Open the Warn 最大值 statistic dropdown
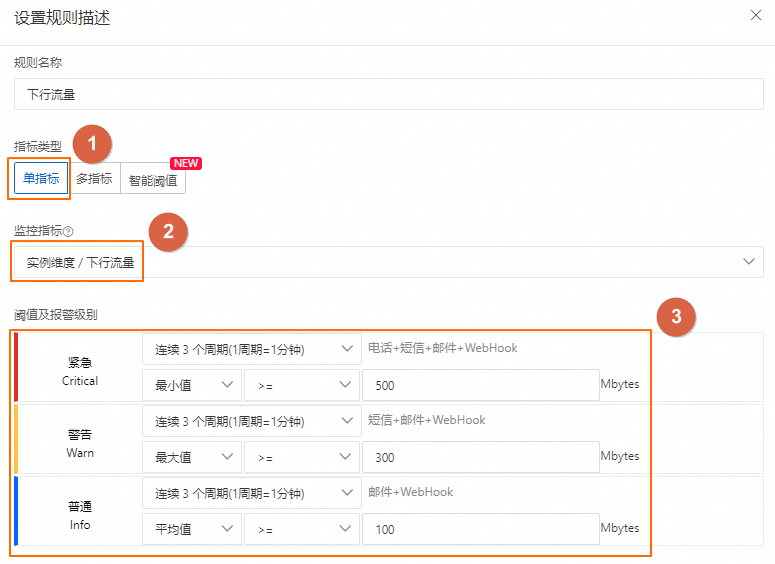The width and height of the screenshot is (775, 564). pos(192,457)
